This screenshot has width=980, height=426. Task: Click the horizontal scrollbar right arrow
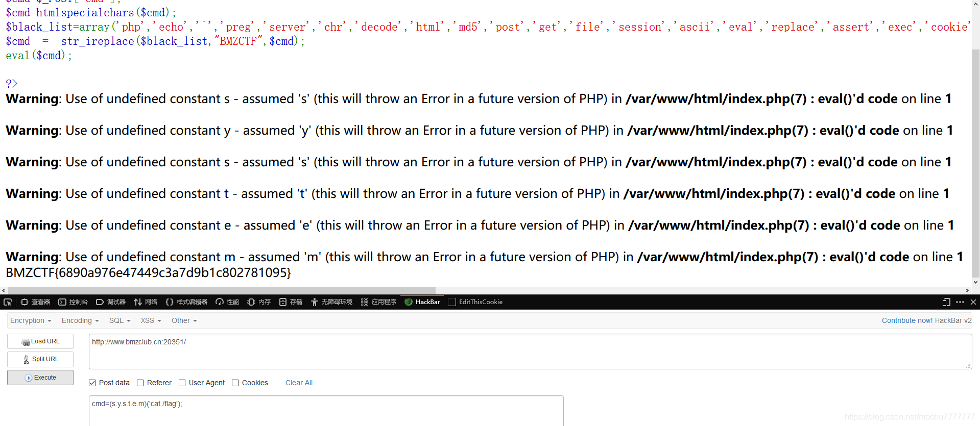[967, 290]
